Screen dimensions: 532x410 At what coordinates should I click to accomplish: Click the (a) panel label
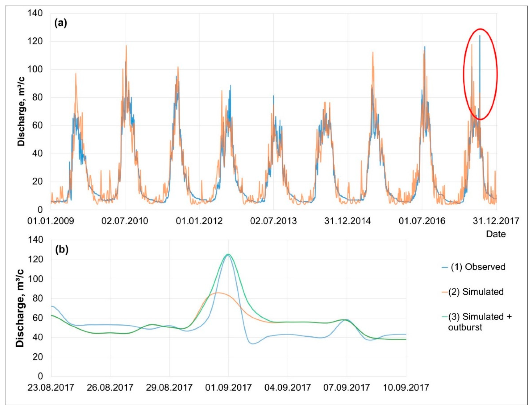tap(60, 24)
